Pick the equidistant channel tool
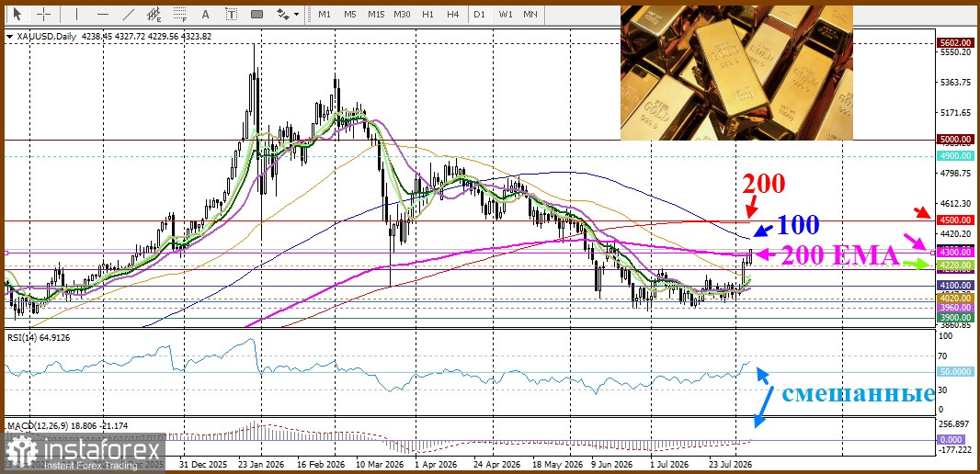This screenshot has height=474, width=980. click(x=154, y=14)
